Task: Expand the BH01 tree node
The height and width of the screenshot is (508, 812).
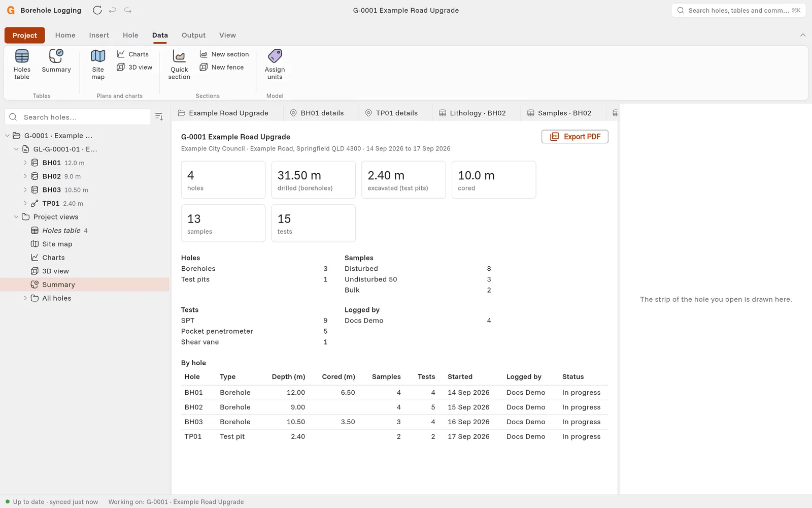Action: (x=25, y=163)
